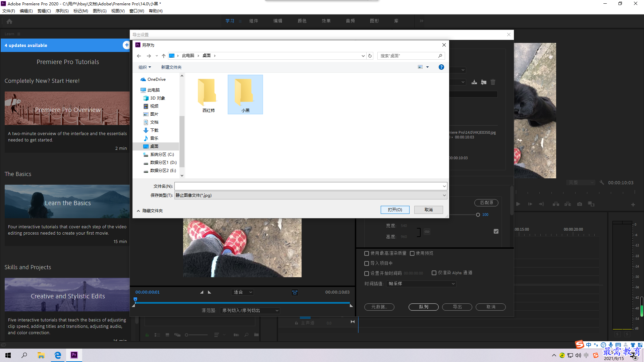Click the plus icon on updates banner
This screenshot has width=644, height=362.
(126, 45)
